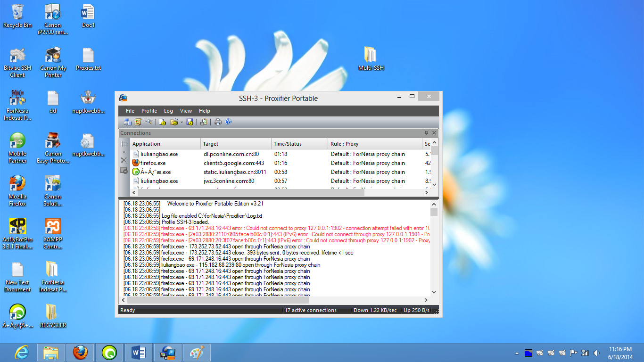The height and width of the screenshot is (362, 644).
Task: Select the Recycle Bin desktop icon
Action: click(17, 16)
